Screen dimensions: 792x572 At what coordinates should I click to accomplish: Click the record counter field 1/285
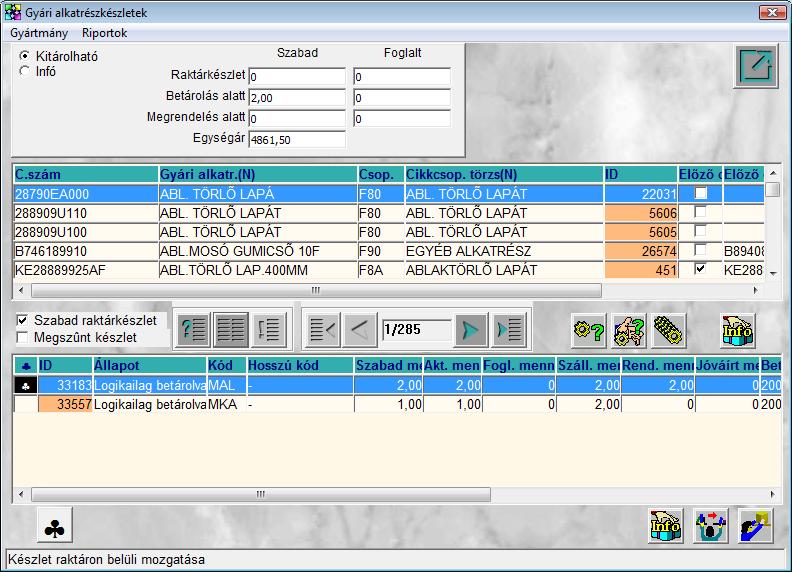(416, 330)
